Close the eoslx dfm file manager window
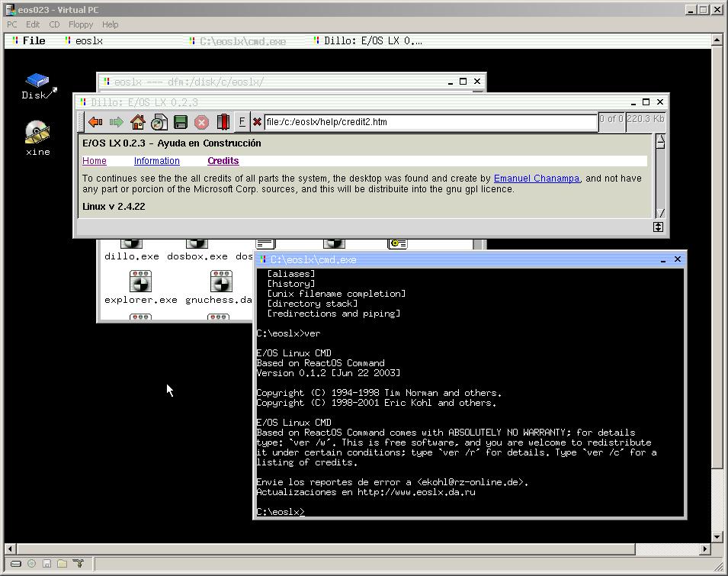Screen dimensions: 728x576 (x=477, y=82)
